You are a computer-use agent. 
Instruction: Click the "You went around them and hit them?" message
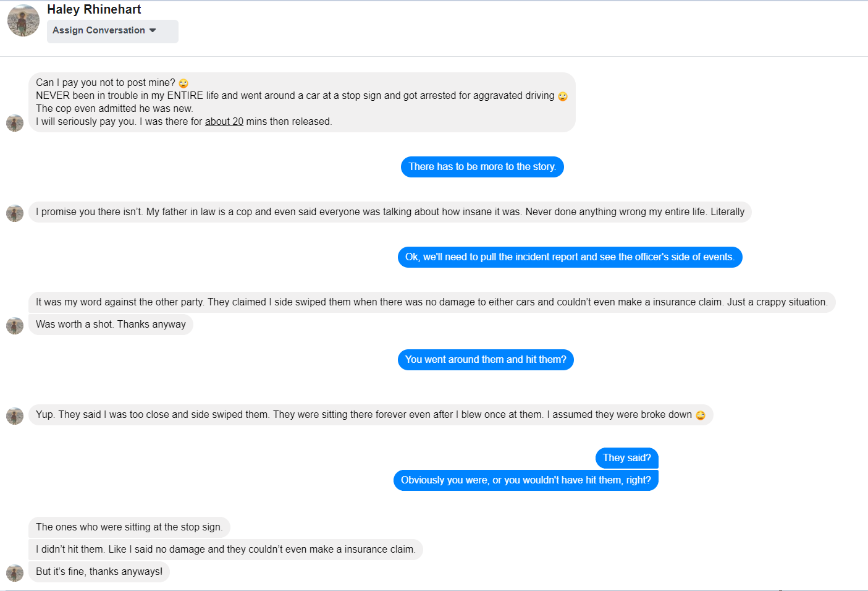[486, 360]
